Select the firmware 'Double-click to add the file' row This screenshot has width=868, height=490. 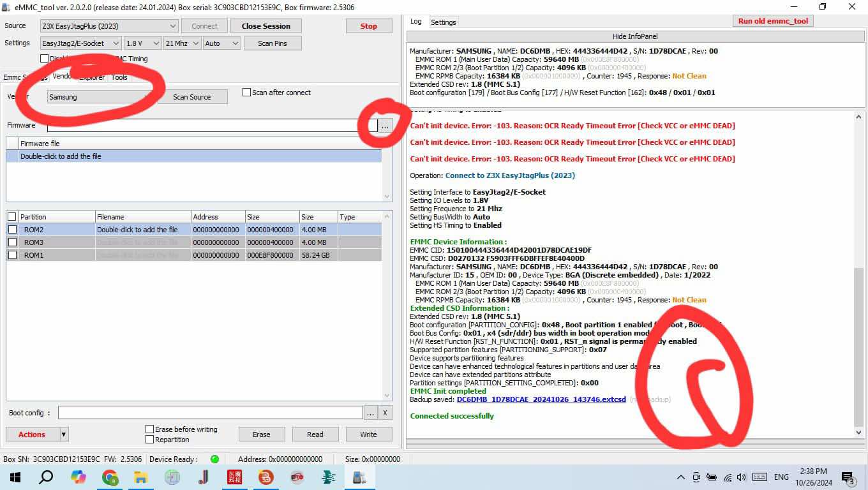tap(194, 156)
